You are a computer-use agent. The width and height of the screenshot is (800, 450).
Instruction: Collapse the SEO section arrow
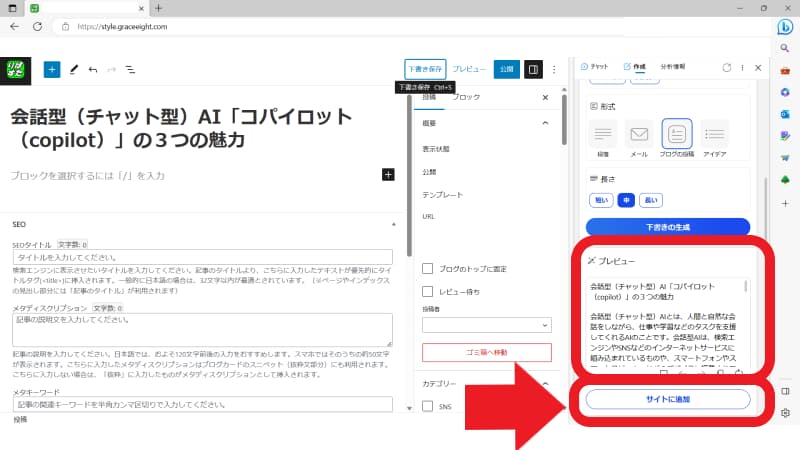tap(393, 224)
